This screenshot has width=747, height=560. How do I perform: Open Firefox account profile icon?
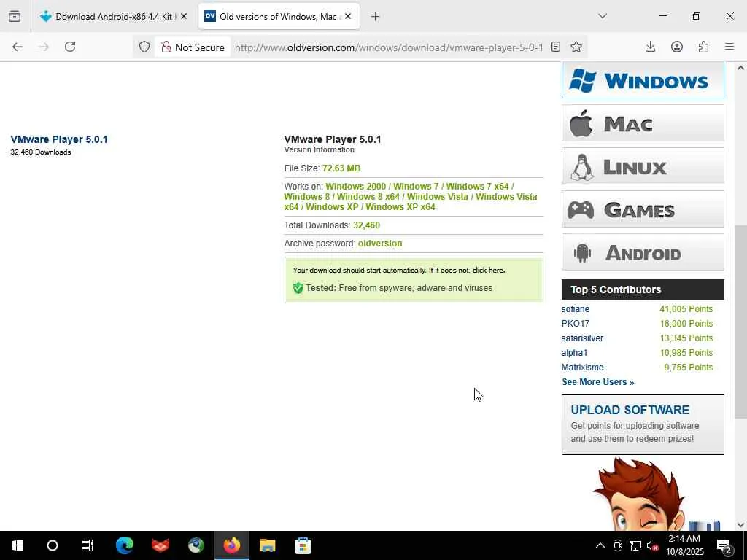(x=677, y=47)
